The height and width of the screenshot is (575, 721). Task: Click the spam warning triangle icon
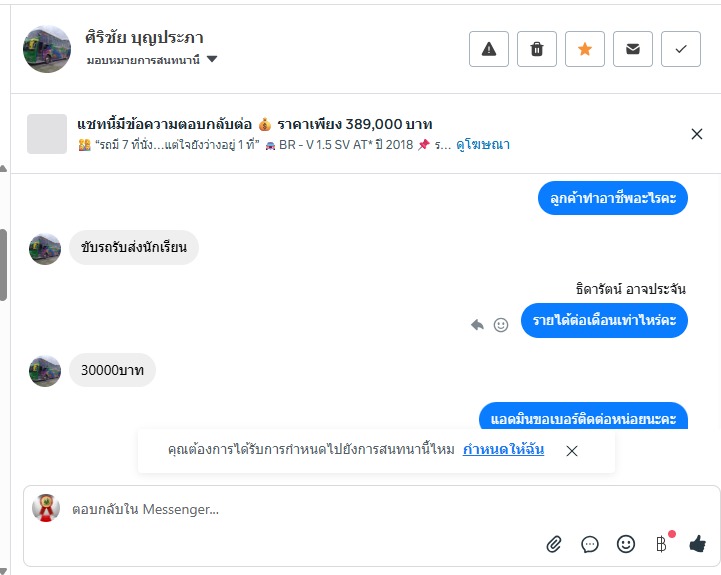point(489,49)
